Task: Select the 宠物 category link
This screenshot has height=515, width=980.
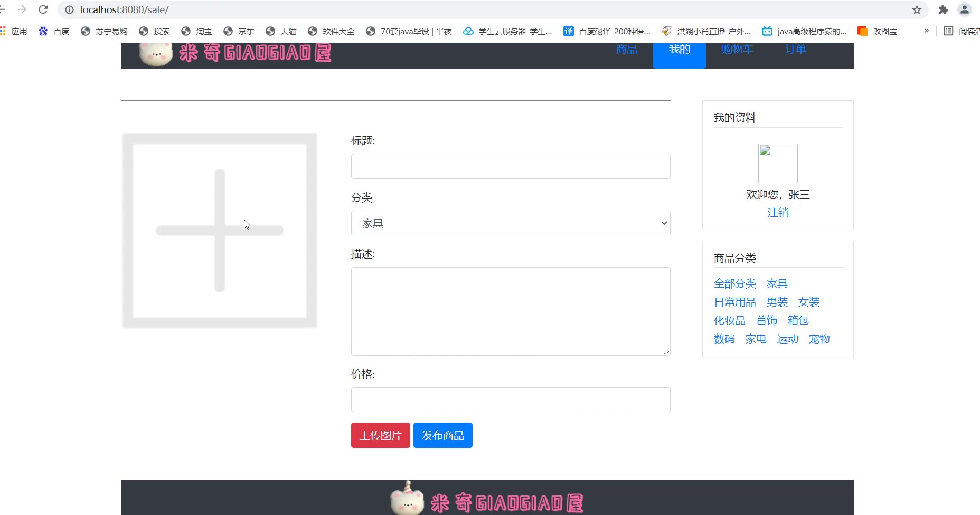Action: (819, 339)
